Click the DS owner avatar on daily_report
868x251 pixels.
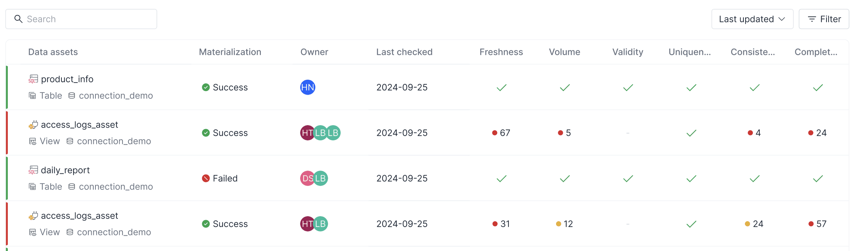point(307,178)
